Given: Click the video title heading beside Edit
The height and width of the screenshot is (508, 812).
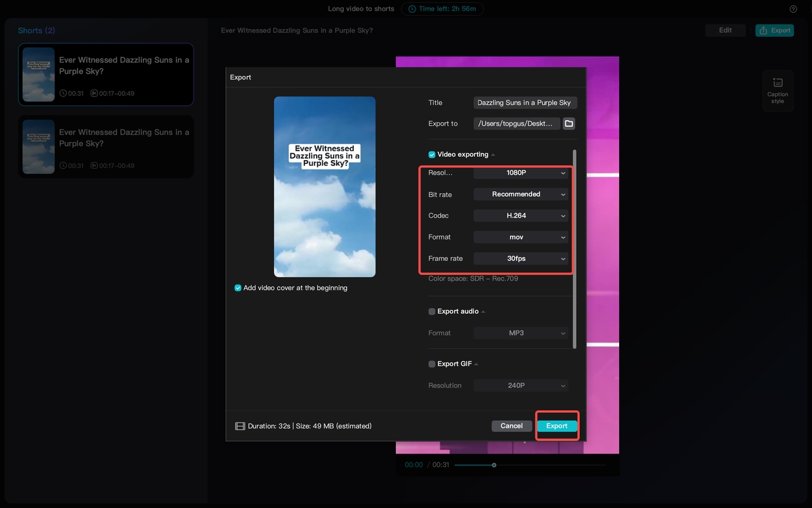Looking at the screenshot, I should [297, 30].
